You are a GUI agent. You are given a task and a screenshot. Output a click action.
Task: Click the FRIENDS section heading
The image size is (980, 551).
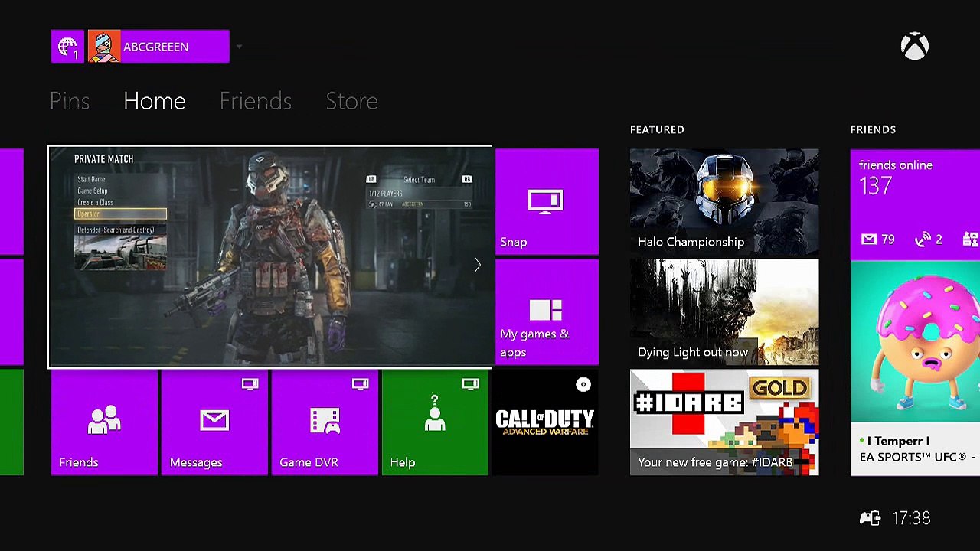(873, 129)
